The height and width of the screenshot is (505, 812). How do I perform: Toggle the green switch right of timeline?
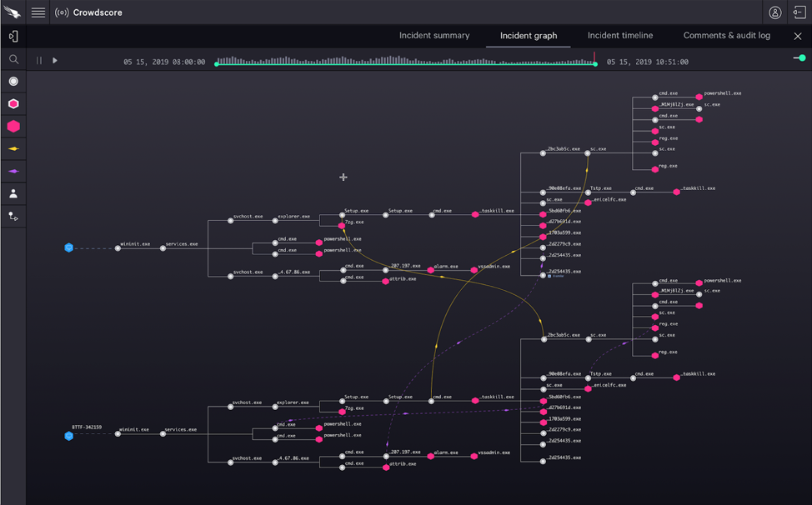tap(799, 58)
